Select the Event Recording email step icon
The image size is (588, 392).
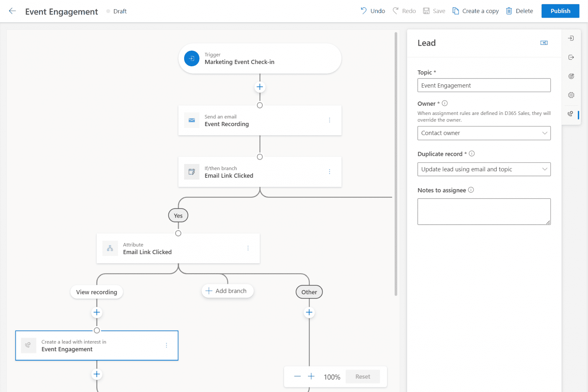point(191,120)
